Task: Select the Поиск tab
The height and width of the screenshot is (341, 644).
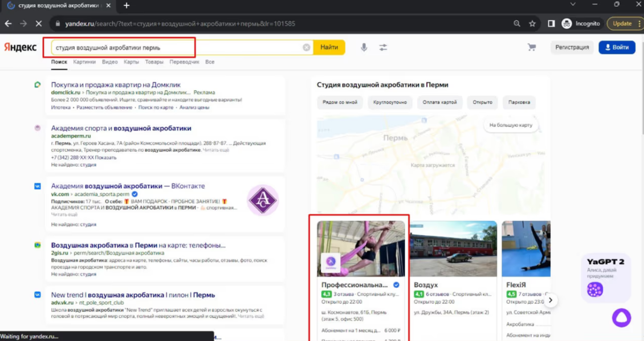Action: click(x=59, y=62)
